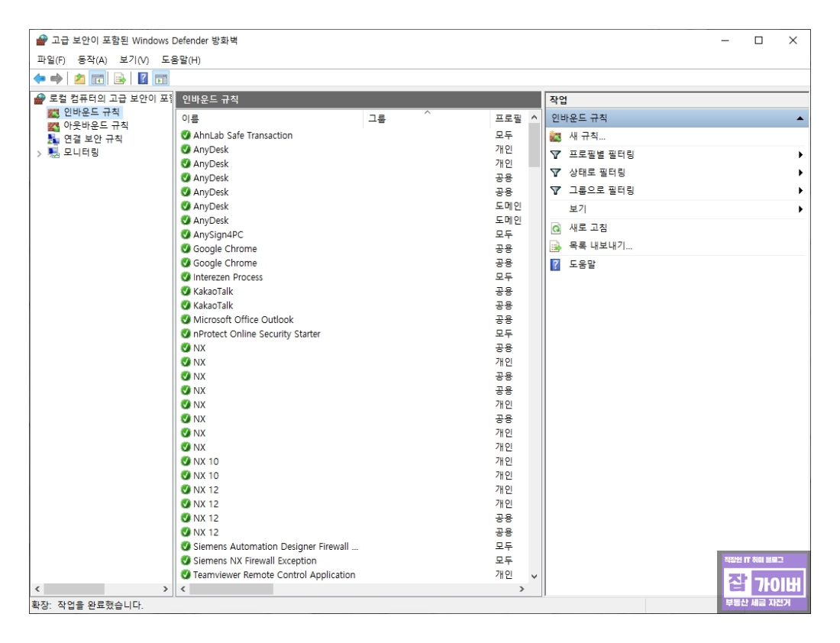Open the 도움말(H) menu
Image resolution: width=840 pixels, height=643 pixels.
tap(181, 60)
